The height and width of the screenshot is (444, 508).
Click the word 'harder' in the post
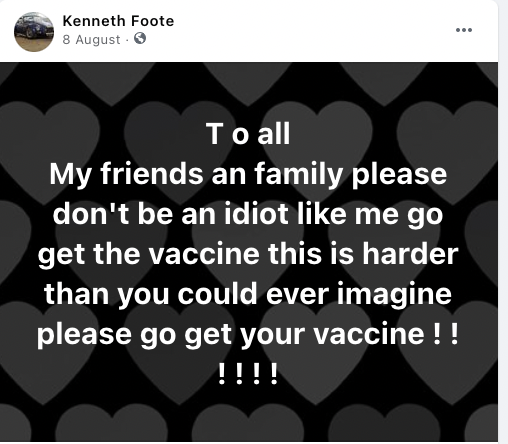[x=411, y=253]
